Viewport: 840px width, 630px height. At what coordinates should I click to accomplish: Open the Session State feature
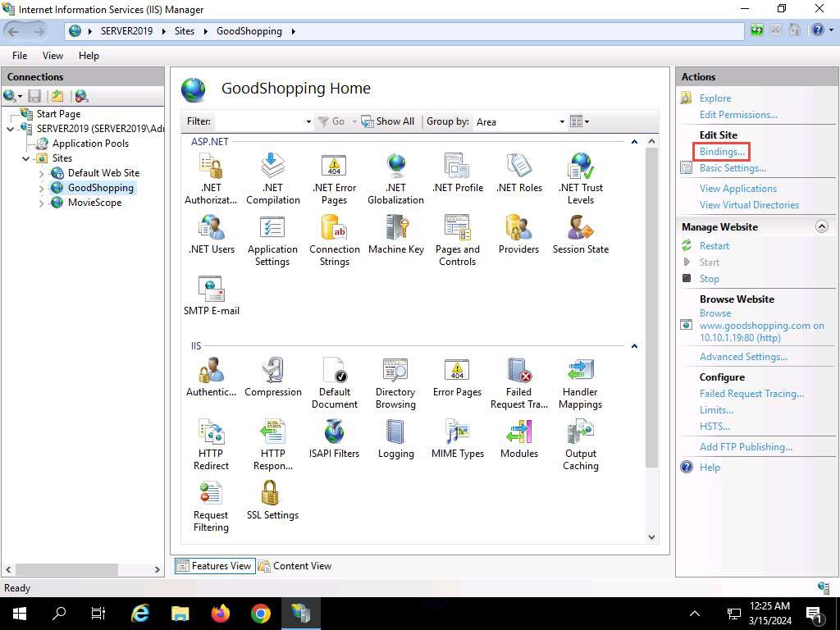point(580,234)
